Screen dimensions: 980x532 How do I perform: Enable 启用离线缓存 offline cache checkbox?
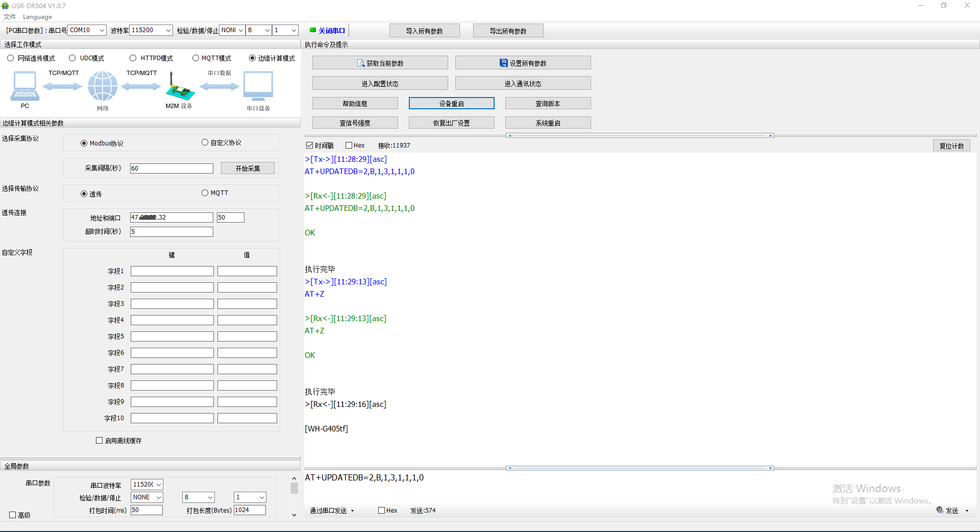pos(100,440)
